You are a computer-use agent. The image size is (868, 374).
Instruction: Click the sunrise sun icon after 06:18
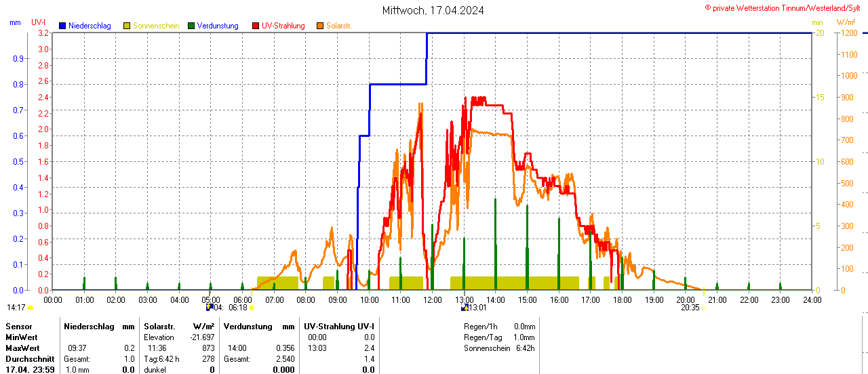click(x=252, y=307)
